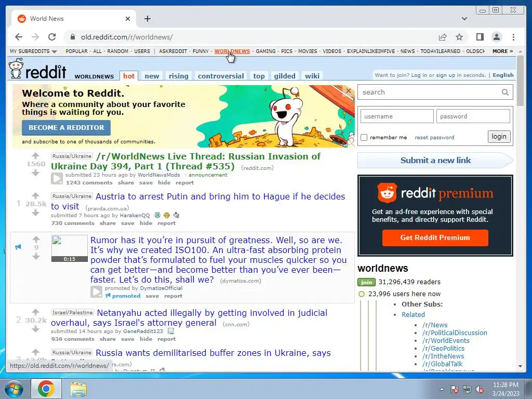532x399 pixels.
Task: Click the Chrome taskbar icon
Action: click(46, 389)
